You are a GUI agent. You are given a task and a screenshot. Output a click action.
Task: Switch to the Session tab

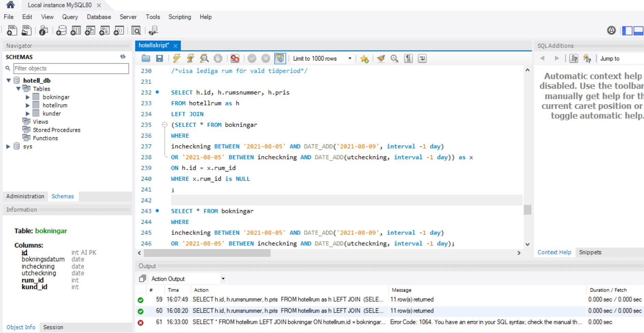pos(53,327)
